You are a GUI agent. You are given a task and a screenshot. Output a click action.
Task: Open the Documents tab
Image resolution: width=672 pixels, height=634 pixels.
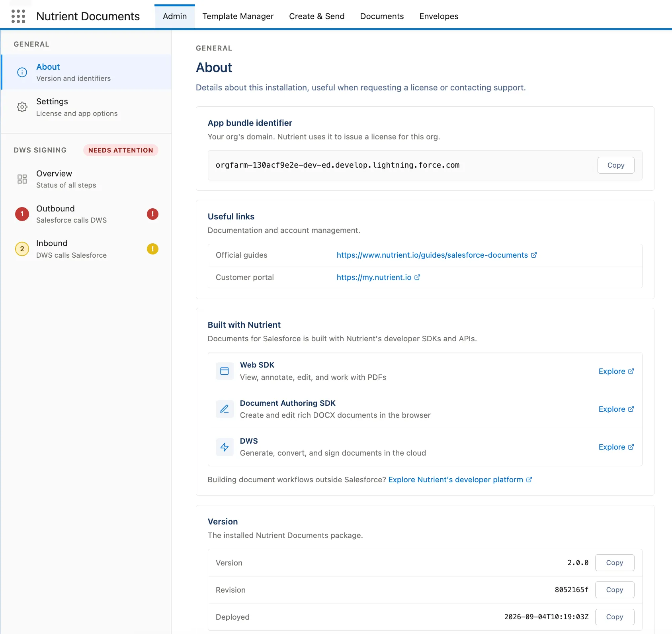point(382,16)
